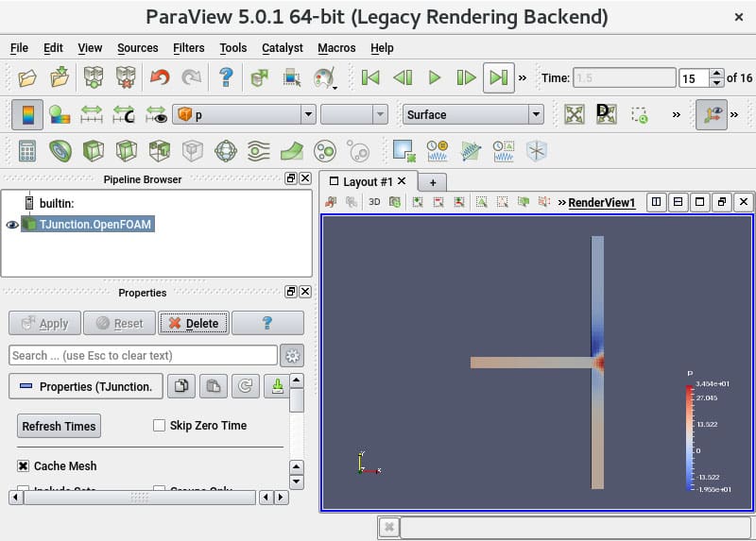Open the blue question mark toolbar help
756x541 pixels.
226,77
